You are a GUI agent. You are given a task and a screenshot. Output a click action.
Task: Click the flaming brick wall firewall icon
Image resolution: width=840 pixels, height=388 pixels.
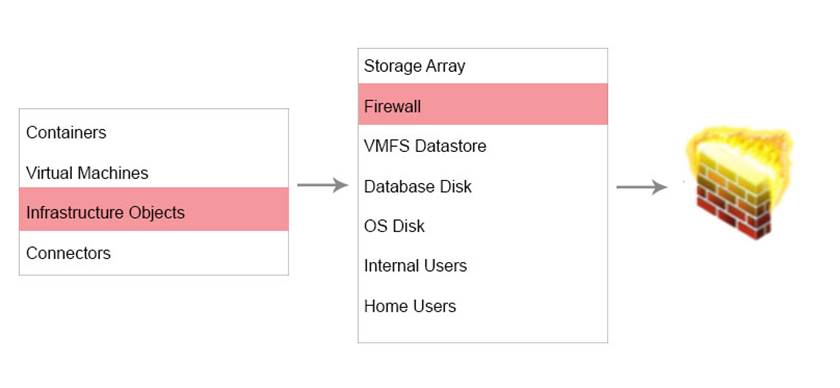pos(739,183)
